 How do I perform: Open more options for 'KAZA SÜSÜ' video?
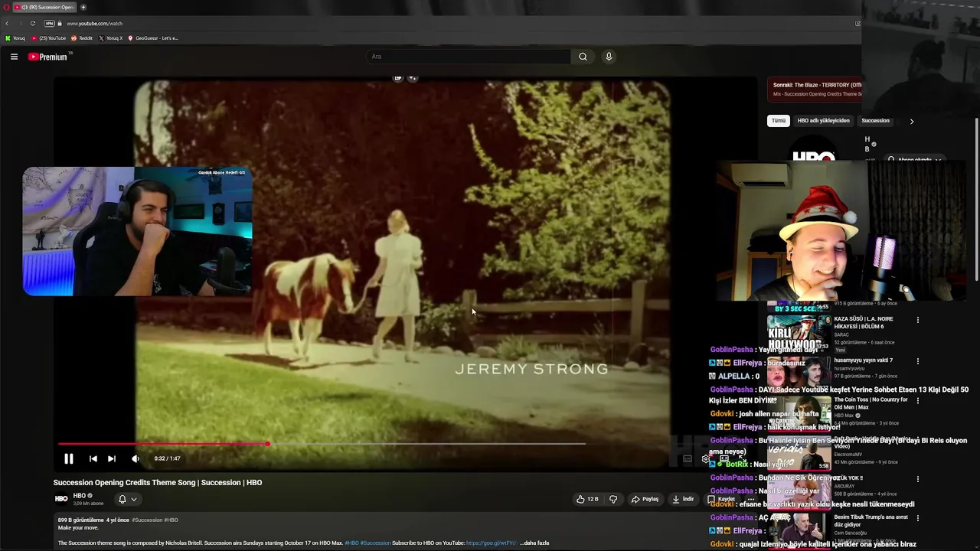[918, 320]
